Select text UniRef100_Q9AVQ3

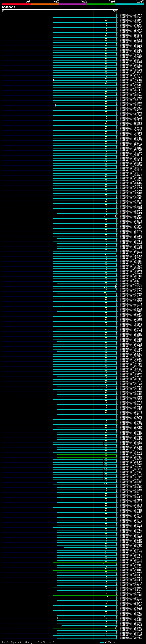[x=131, y=85]
